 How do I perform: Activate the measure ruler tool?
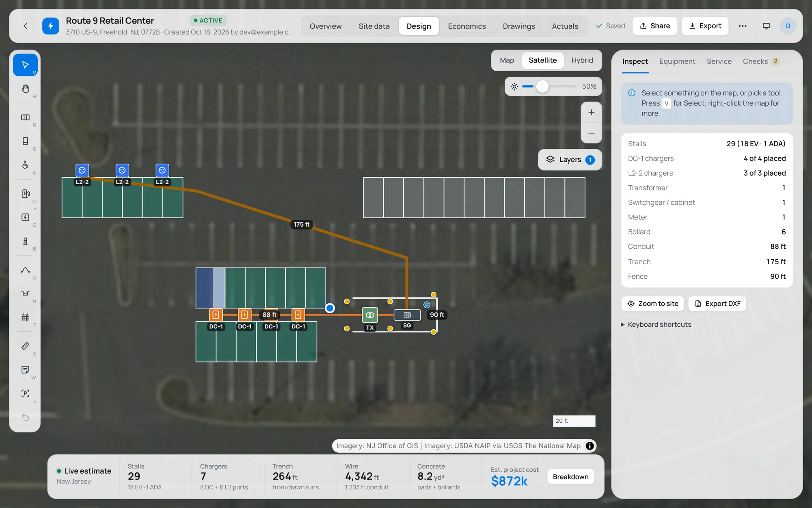[25, 346]
